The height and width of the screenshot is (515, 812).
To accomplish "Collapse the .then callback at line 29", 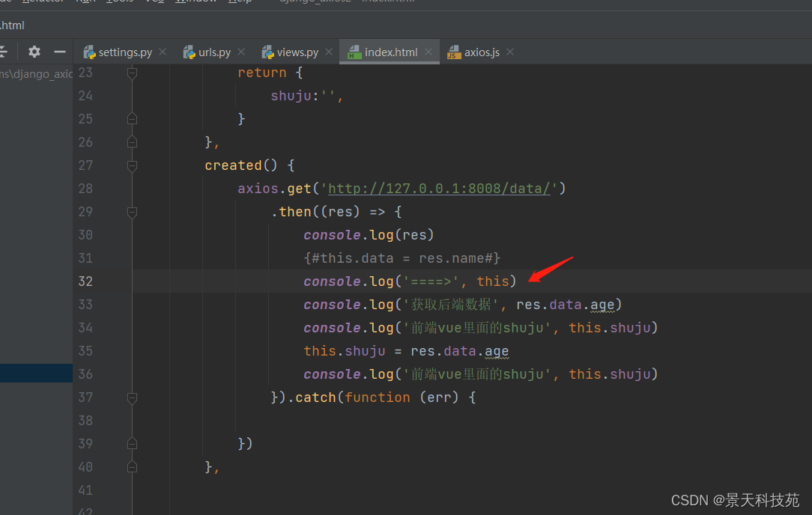I will (132, 212).
